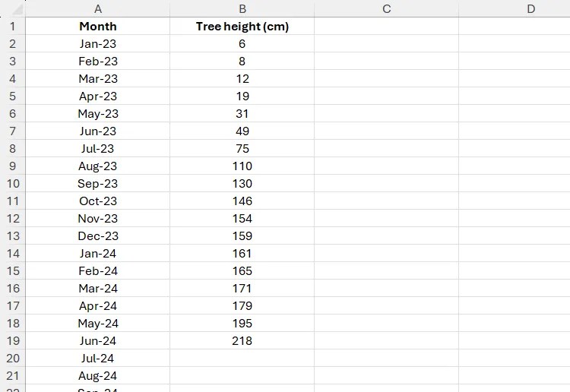570x392 pixels.
Task: Select the cell with value 161
Action: pos(242,253)
